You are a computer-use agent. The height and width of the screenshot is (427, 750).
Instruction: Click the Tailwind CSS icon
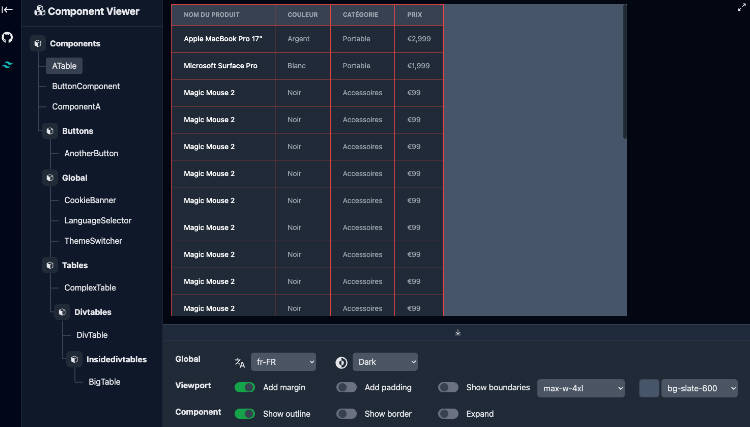coord(7,64)
